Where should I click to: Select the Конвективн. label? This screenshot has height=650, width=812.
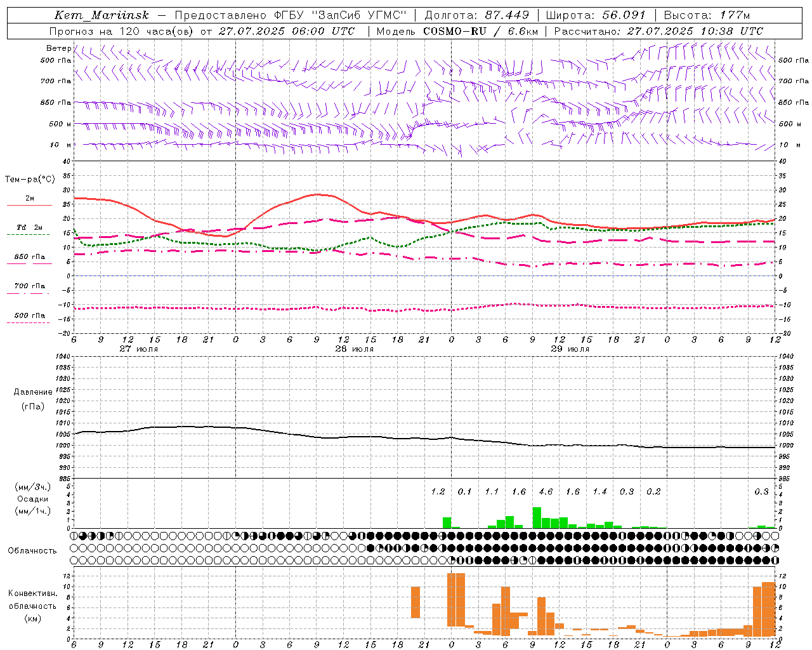click(32, 594)
